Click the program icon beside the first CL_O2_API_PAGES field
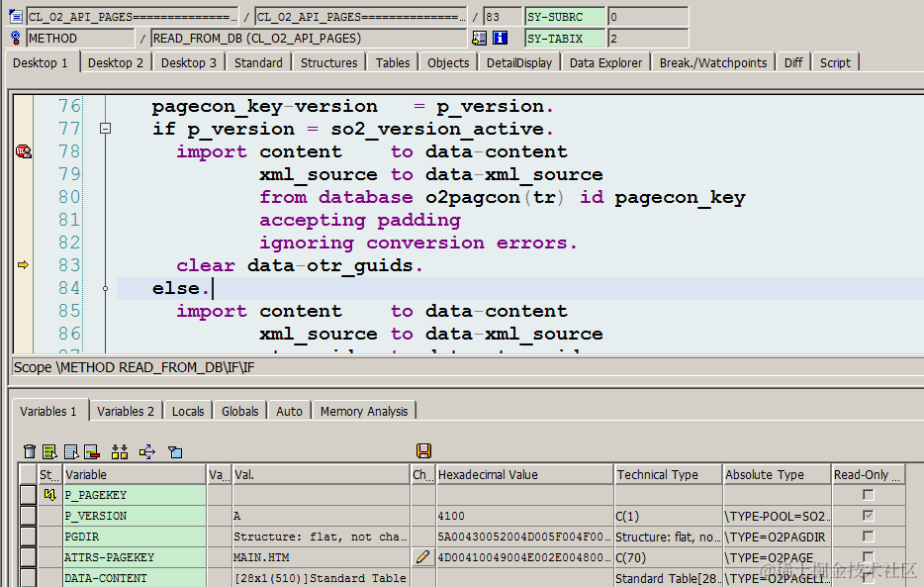The height and width of the screenshot is (587, 924). click(x=16, y=17)
